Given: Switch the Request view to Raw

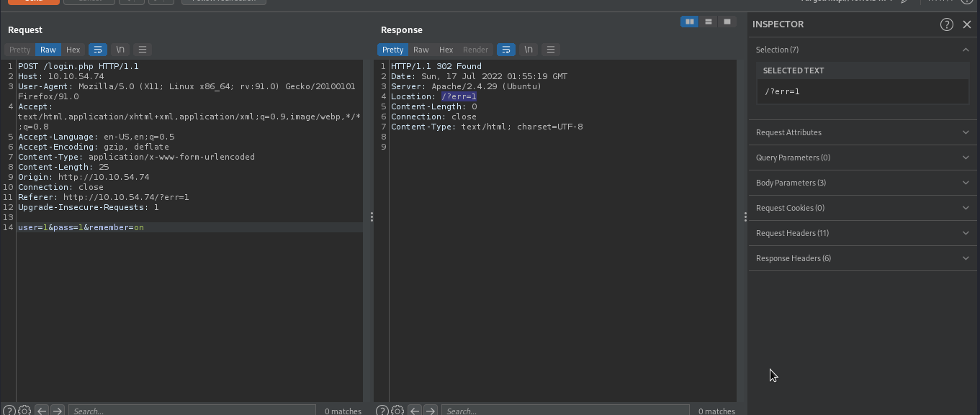Looking at the screenshot, I should (48, 50).
